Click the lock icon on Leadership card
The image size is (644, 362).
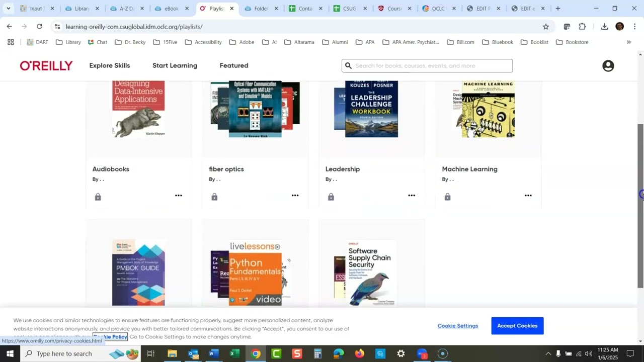tap(331, 197)
